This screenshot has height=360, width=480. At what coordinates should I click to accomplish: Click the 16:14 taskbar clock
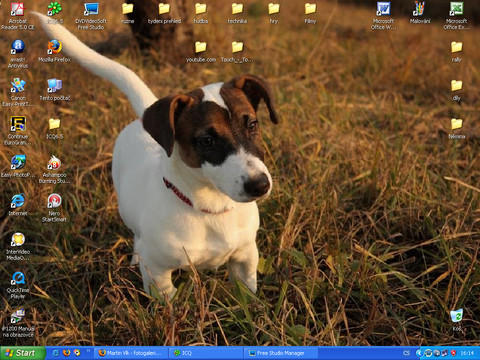pos(467,353)
